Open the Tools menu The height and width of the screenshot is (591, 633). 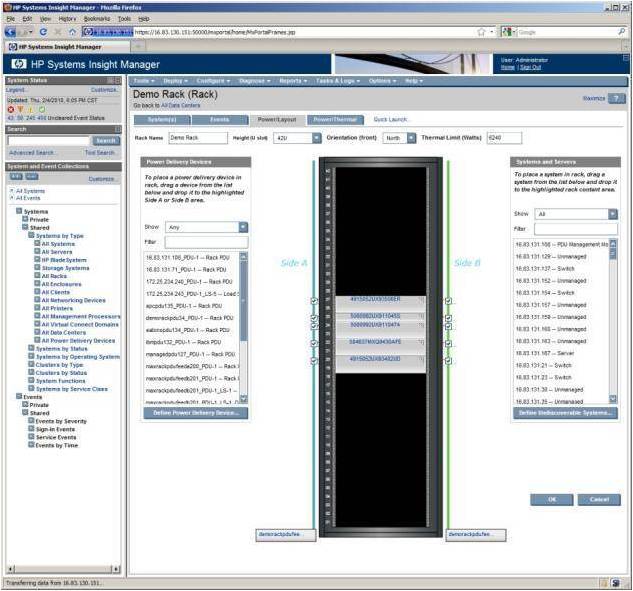144,81
